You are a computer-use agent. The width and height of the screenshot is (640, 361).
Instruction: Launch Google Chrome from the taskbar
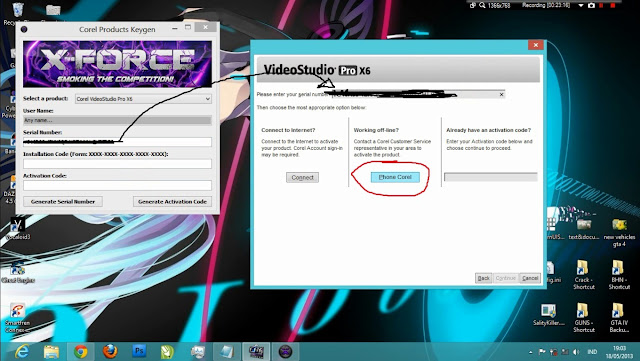(81, 352)
